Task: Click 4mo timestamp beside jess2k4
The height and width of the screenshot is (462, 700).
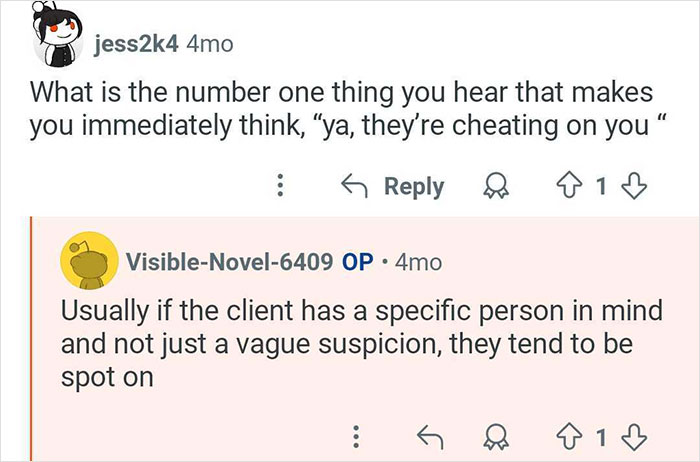Action: pos(210,43)
